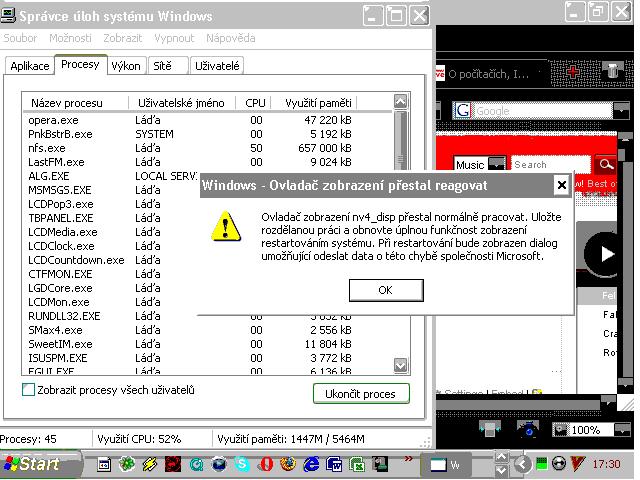Launch Firefox from the quick launch bar
640x480 pixels.
click(288, 464)
